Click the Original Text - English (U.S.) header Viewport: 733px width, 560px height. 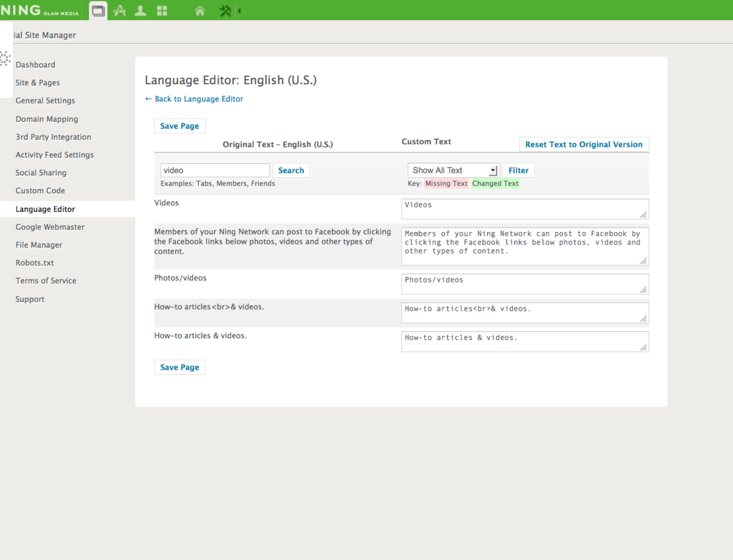click(x=278, y=144)
